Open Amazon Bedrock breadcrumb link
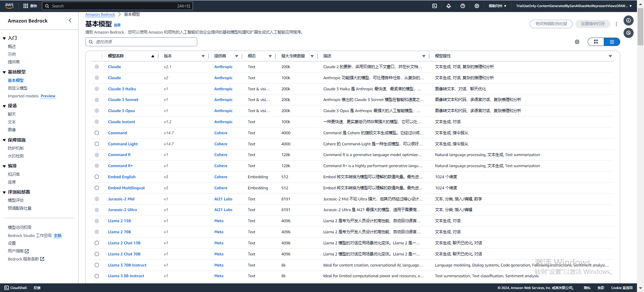The height and width of the screenshot is (292, 644). 100,14
